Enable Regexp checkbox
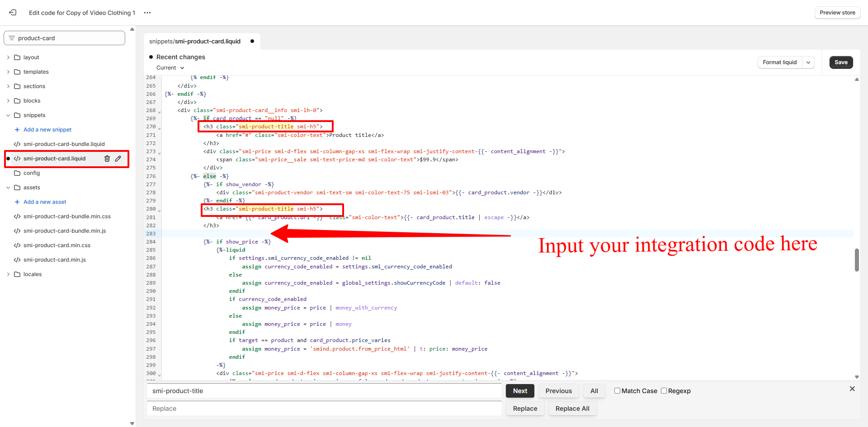This screenshot has height=427, width=868. pos(664,391)
